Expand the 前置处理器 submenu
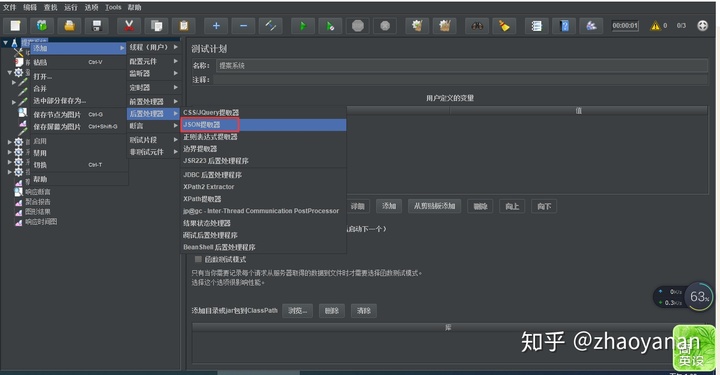720x375 pixels. click(153, 101)
